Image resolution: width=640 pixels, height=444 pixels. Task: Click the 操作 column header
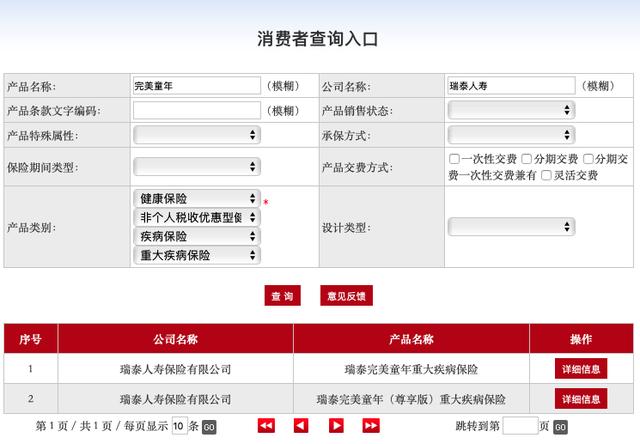581,338
